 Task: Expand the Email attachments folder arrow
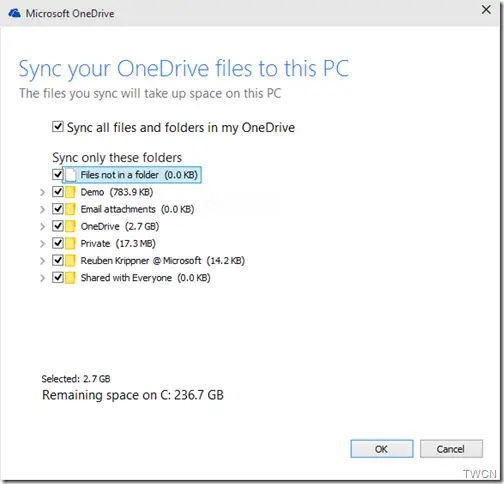point(42,209)
